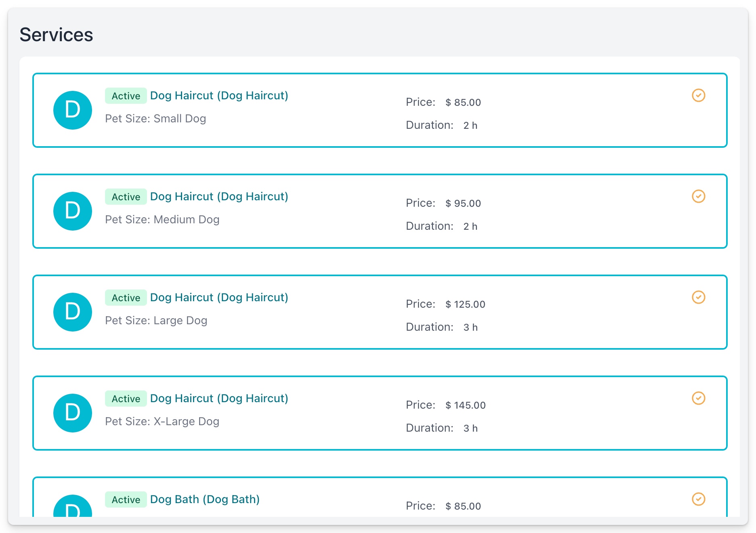Click the D avatar for Medium Dog haircut
Viewport: 756px width, 533px height.
[73, 211]
